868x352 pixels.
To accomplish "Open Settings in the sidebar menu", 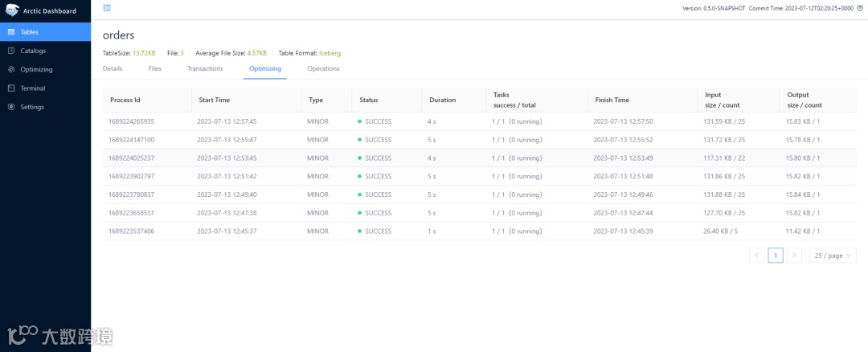I will click(45, 107).
